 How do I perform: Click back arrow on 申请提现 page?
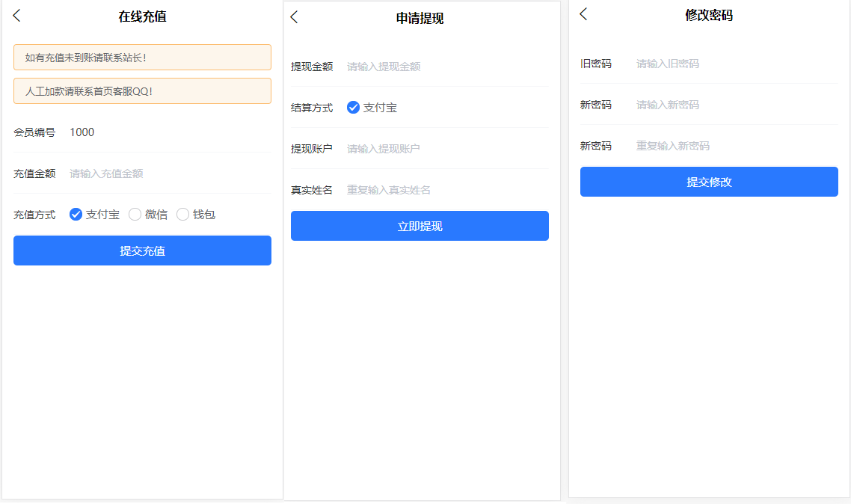[294, 17]
